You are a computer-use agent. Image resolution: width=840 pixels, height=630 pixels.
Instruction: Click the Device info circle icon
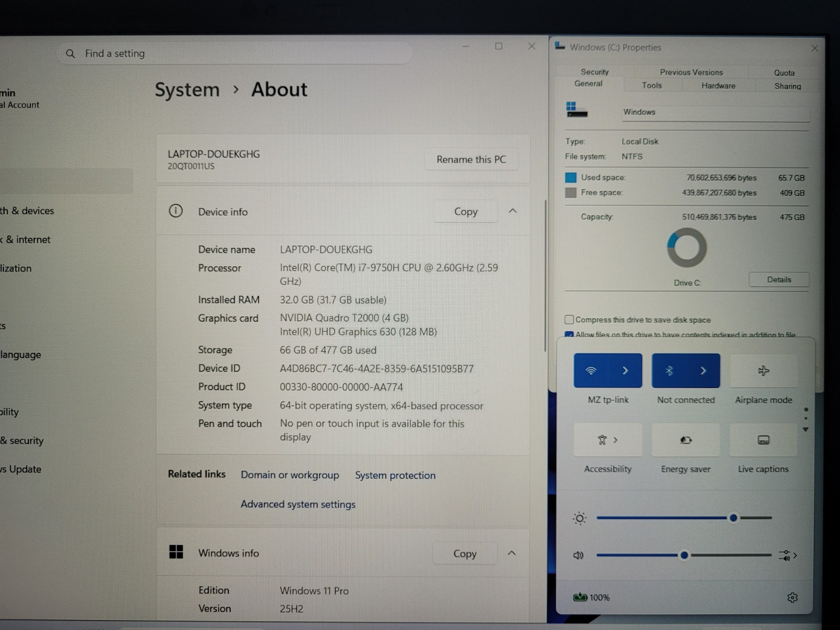coord(176,211)
